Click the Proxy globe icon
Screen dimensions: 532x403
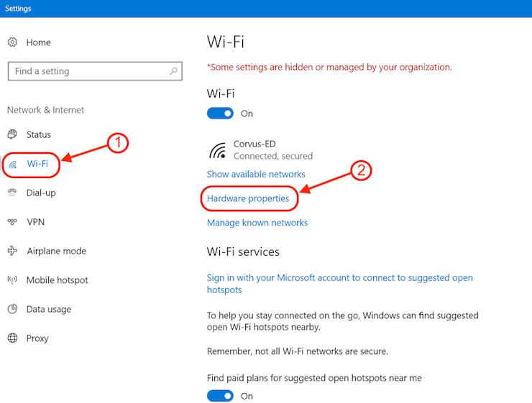(x=12, y=338)
